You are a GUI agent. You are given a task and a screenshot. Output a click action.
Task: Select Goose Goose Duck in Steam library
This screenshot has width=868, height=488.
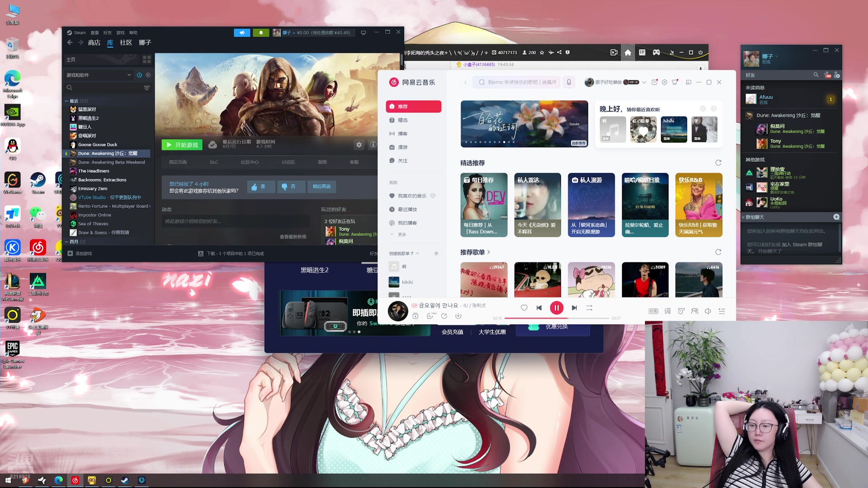click(x=97, y=145)
